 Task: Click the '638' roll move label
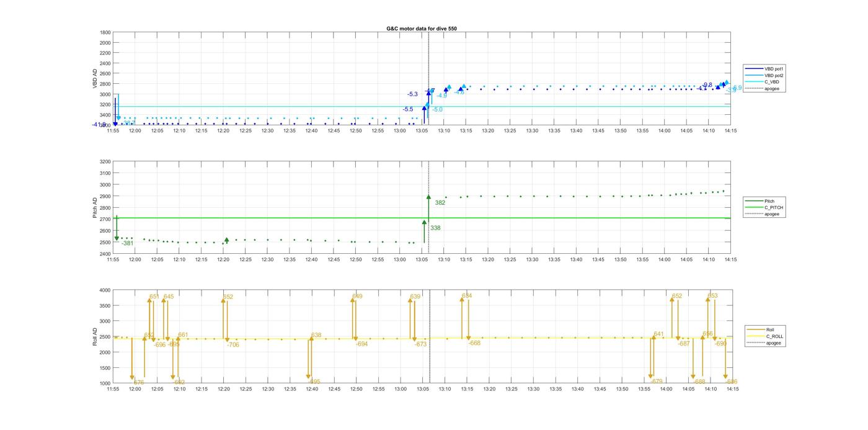[316, 335]
